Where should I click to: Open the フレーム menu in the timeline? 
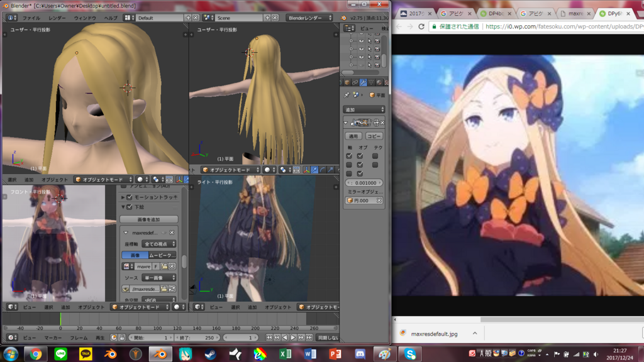pos(79,337)
